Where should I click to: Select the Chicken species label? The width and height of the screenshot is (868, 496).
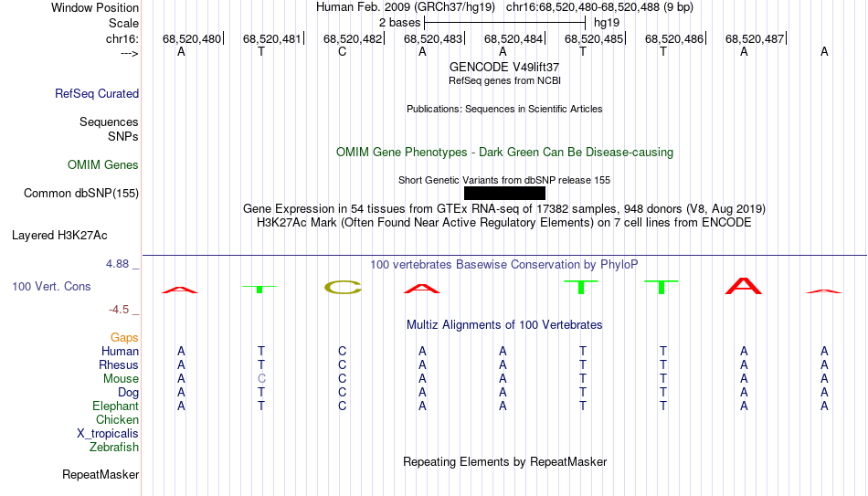[x=117, y=419]
